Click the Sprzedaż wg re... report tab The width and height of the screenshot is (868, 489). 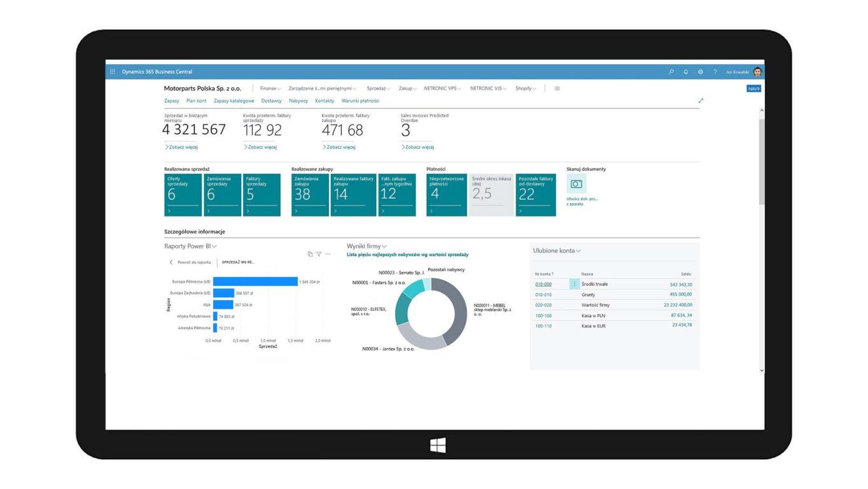[x=238, y=262]
